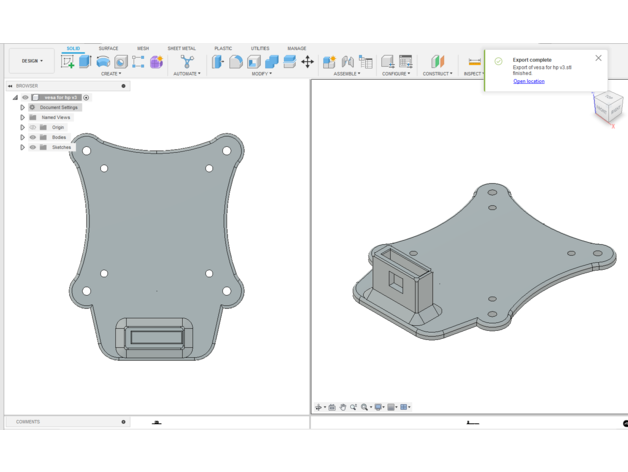
Task: Select the Extrude tool in toolbar
Action: (x=85, y=62)
